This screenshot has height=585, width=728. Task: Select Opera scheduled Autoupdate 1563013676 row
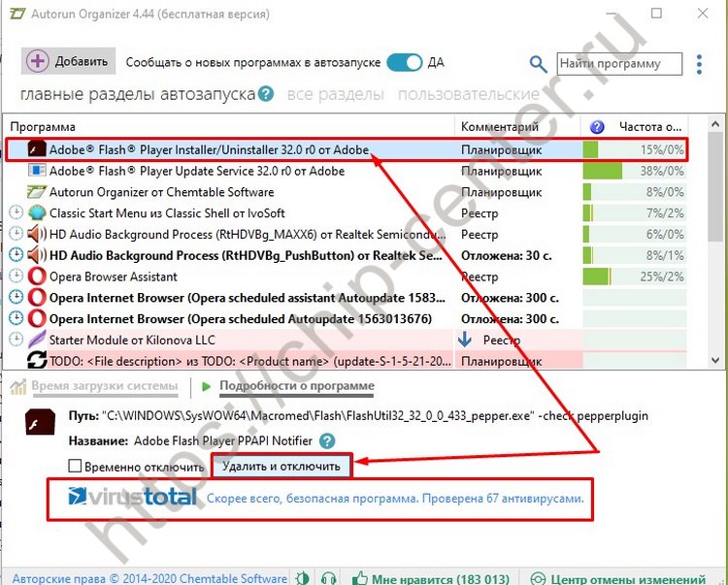pos(346,319)
